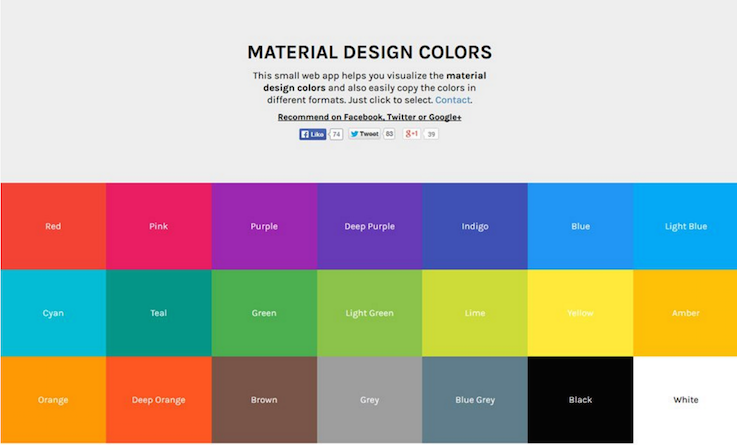Click the Twitter Tweet button

click(364, 134)
